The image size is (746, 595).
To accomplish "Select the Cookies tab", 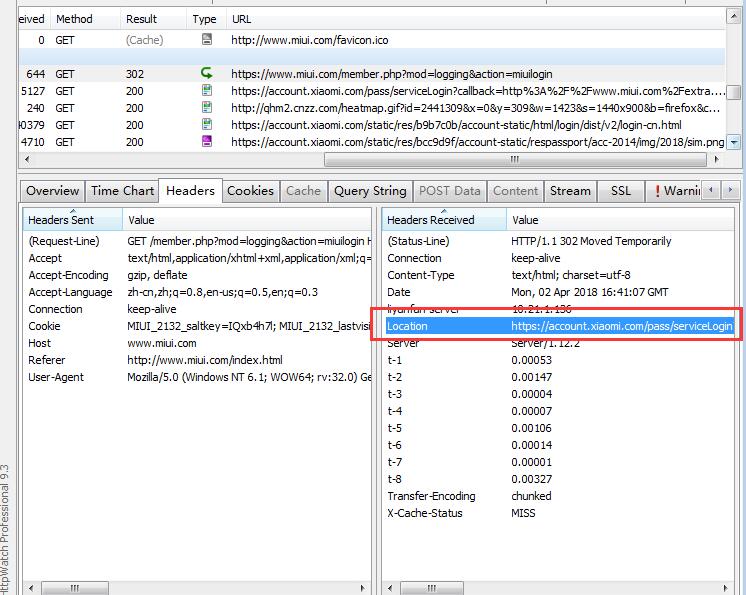I will [x=250, y=191].
